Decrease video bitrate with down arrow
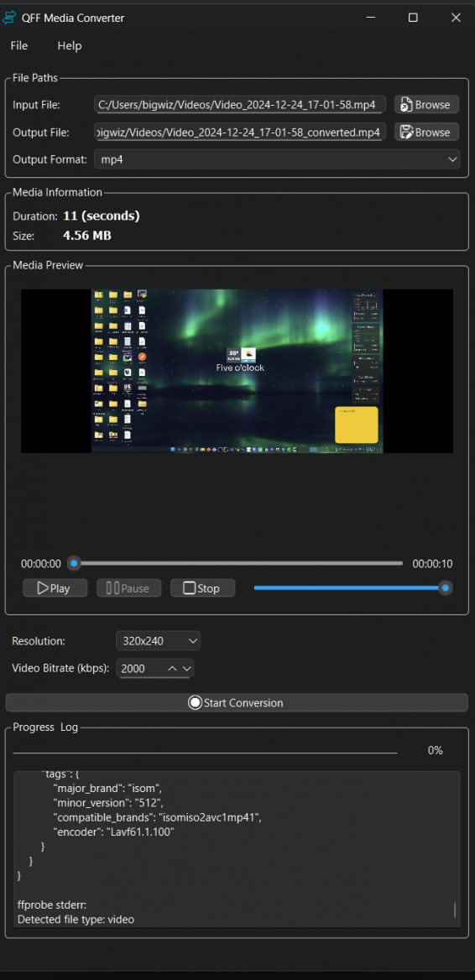The height and width of the screenshot is (980, 475). click(186, 668)
